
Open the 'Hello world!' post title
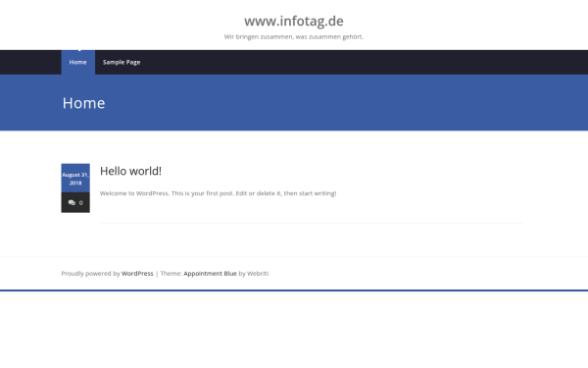coord(130,171)
